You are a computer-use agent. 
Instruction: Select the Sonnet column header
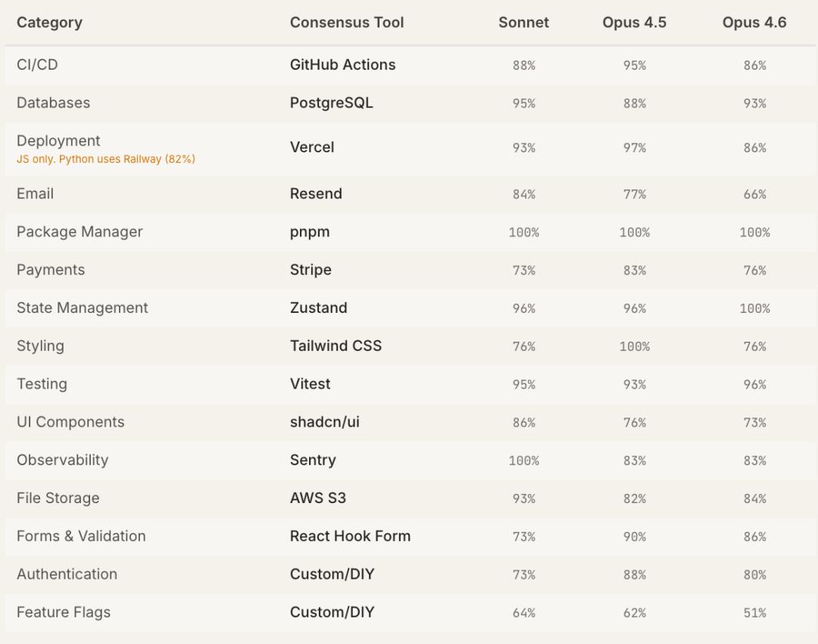point(523,23)
